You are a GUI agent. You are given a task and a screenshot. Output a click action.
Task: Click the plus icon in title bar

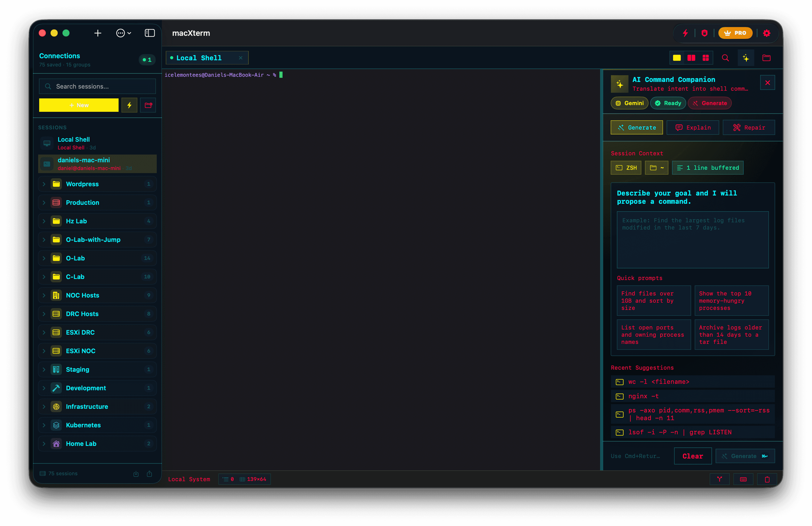pos(98,33)
